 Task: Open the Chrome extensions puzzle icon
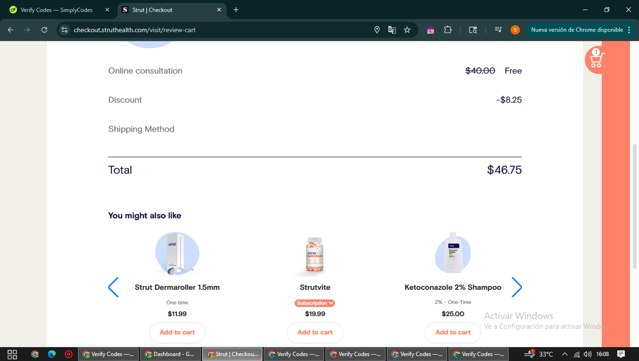[x=447, y=30]
